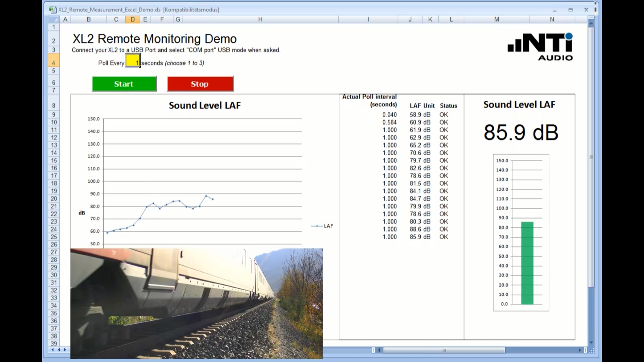Screen dimensions: 644x362
Task: Click the 150.0 label on line chart axis
Action: (94, 119)
